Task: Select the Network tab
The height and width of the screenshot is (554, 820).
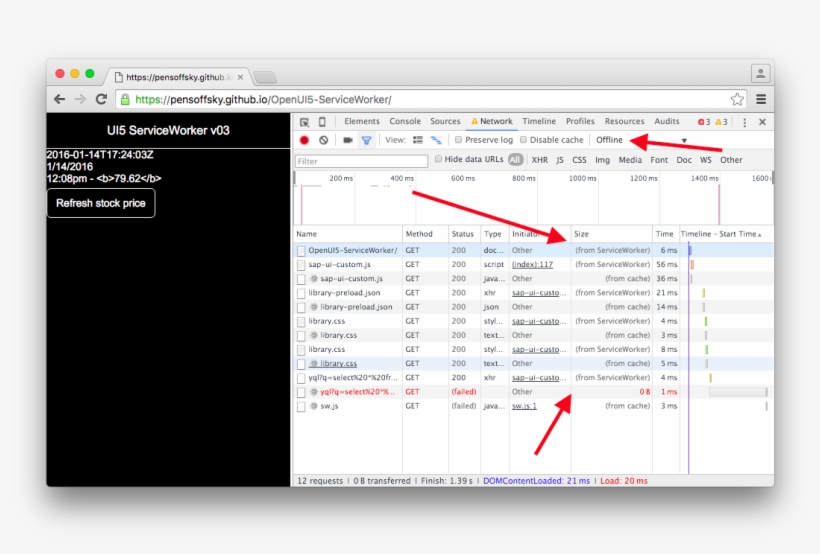Action: tap(492, 121)
